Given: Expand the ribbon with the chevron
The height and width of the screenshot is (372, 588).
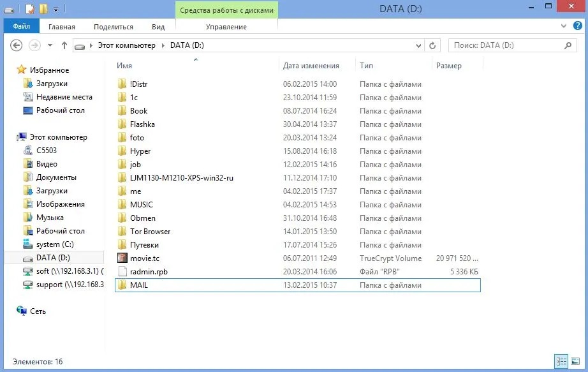Looking at the screenshot, I should pyautogui.click(x=564, y=26).
